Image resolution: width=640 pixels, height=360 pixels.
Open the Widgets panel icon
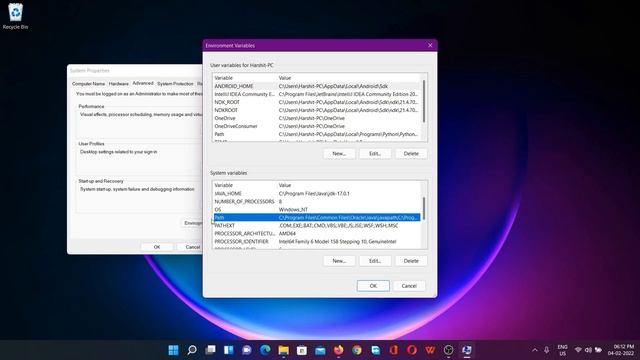point(229,350)
